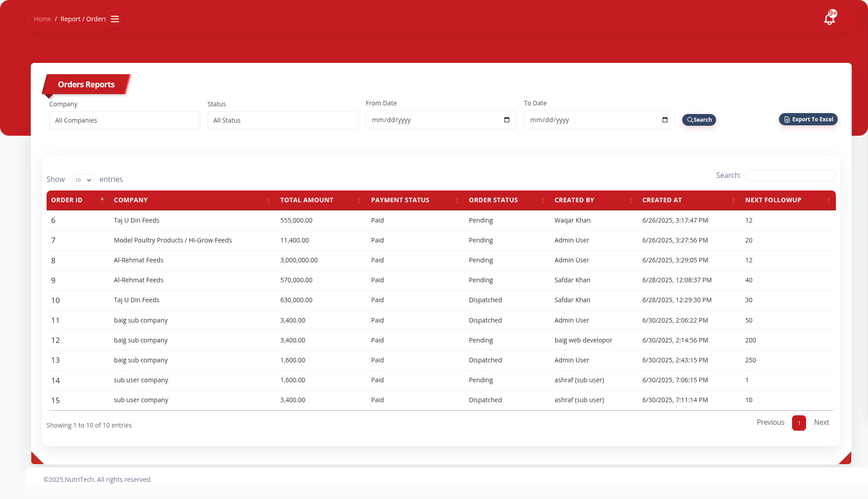
Task: Sort the table by ORDER ID column arrows
Action: click(x=103, y=200)
